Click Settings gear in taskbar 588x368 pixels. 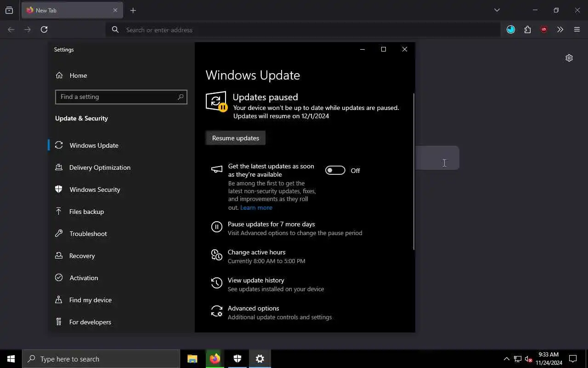coord(260,359)
